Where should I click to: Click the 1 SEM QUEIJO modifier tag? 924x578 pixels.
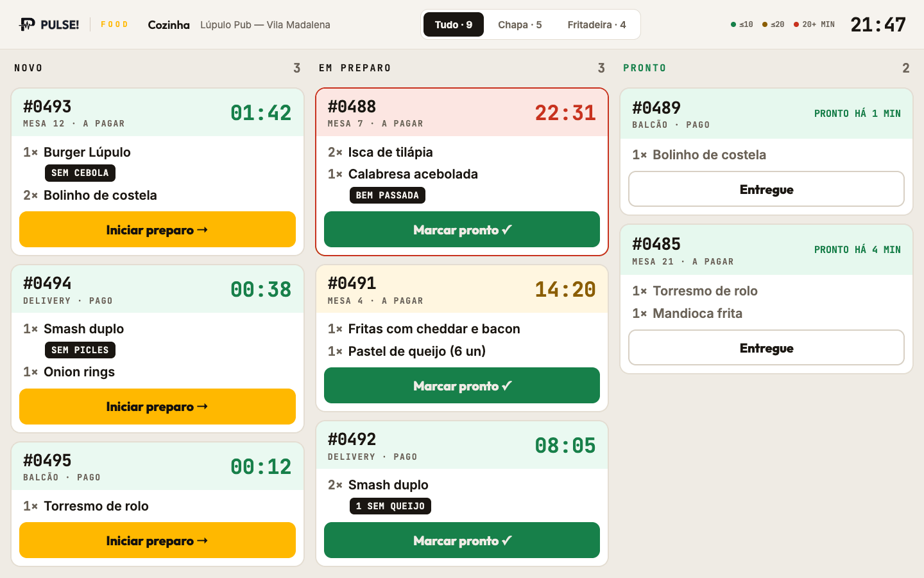click(391, 506)
